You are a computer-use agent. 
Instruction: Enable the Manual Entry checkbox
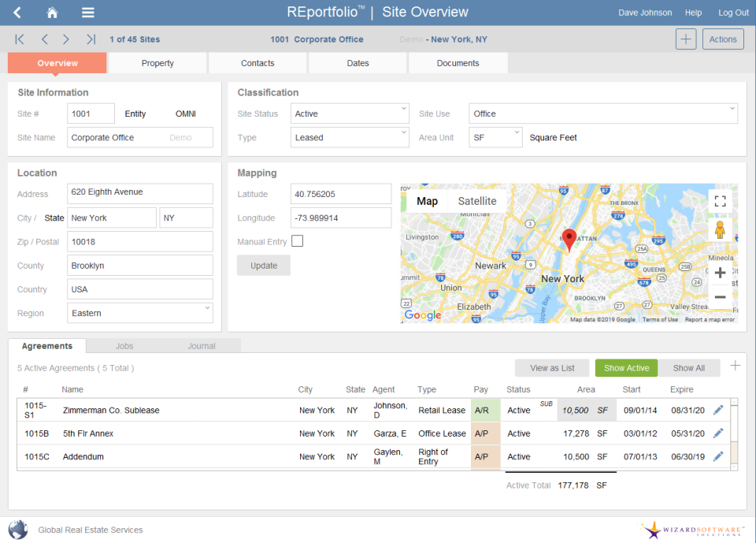(297, 241)
